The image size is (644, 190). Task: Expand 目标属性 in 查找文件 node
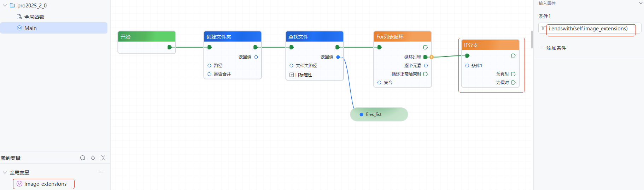coord(292,75)
